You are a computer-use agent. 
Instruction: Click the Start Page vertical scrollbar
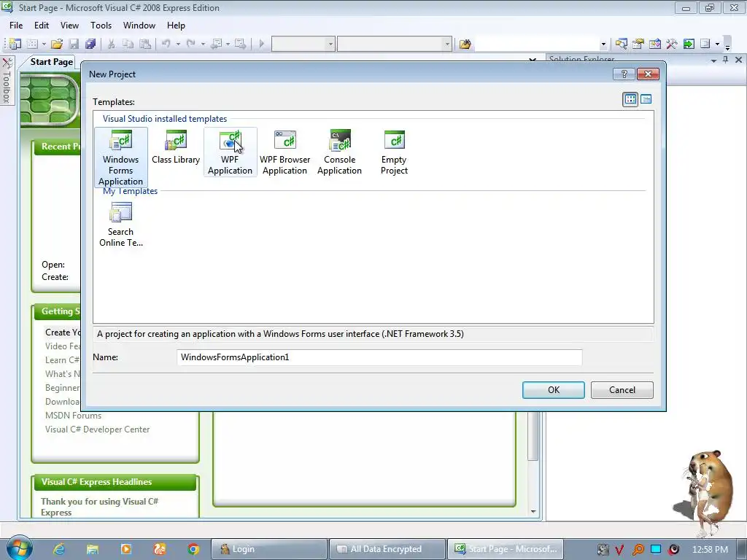pos(533,436)
